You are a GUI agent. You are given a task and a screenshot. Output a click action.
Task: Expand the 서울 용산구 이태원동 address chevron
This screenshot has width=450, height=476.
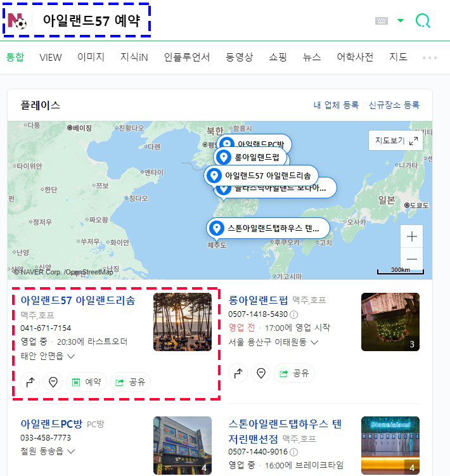314,342
